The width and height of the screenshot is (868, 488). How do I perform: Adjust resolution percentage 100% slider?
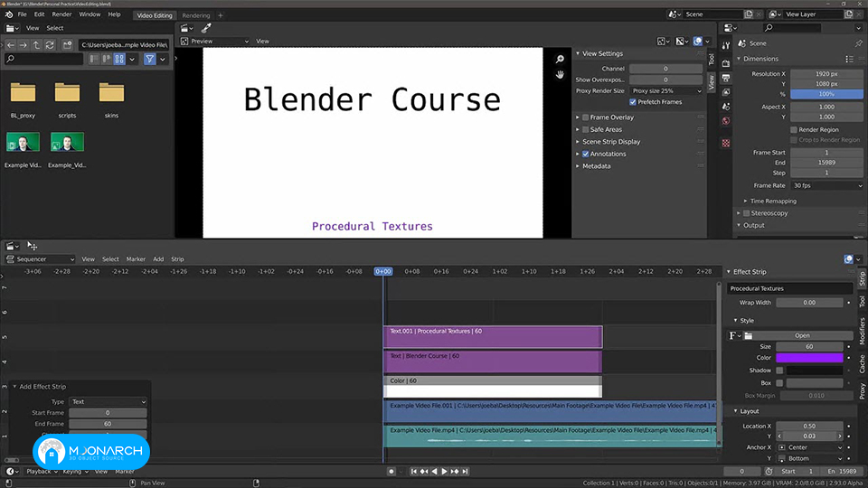826,94
